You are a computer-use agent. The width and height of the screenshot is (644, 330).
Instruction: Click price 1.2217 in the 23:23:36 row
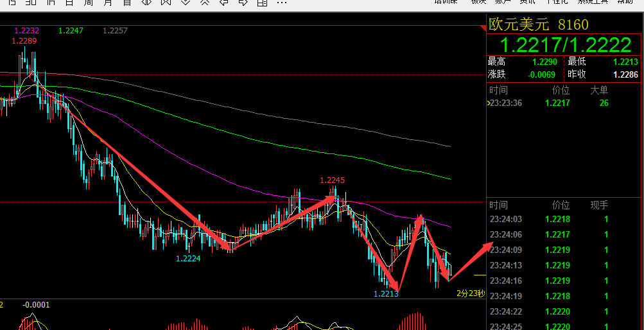557,103
